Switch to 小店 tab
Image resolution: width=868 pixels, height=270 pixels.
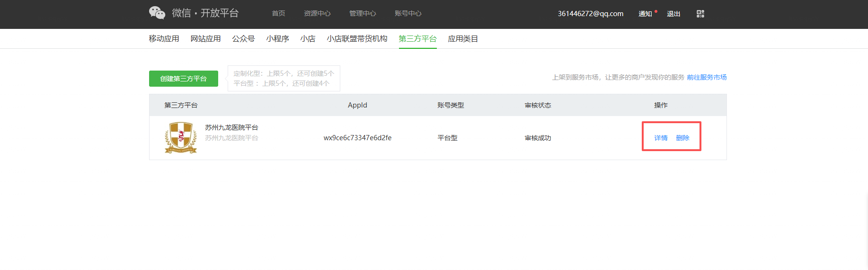[x=308, y=39]
